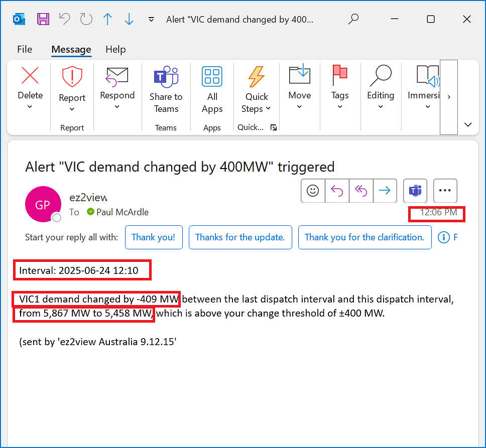
Task: Click the 'Interval: 2025-06-24 12:10' line
Action: coord(79,270)
